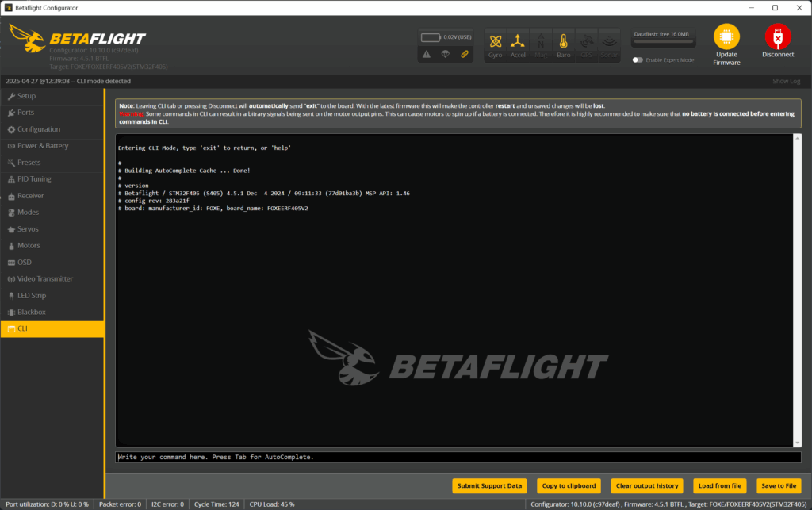Select the PID Tuning tab
The height and width of the screenshot is (510, 812).
tap(52, 179)
